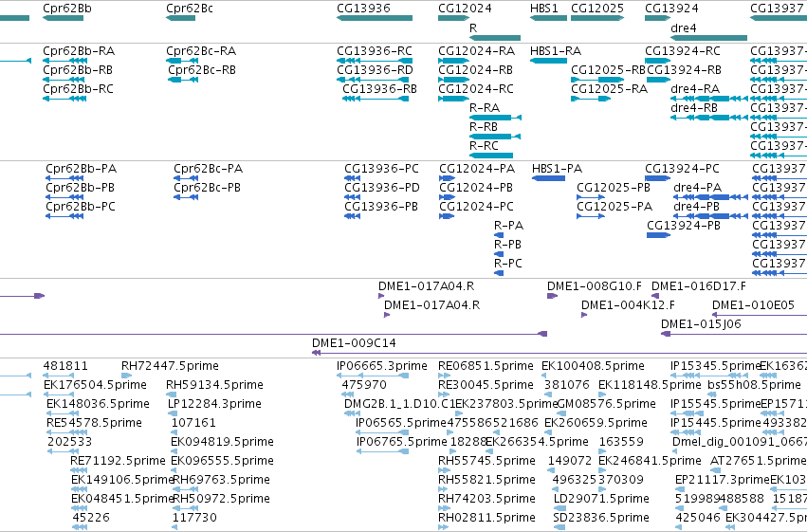The height and width of the screenshot is (532, 807).
Task: Select EST LP12284.3prime label
Action: [214, 404]
